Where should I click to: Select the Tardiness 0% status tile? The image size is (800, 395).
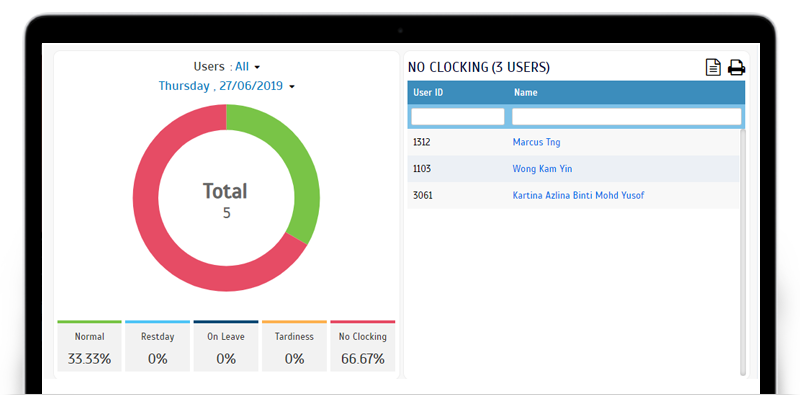point(294,346)
